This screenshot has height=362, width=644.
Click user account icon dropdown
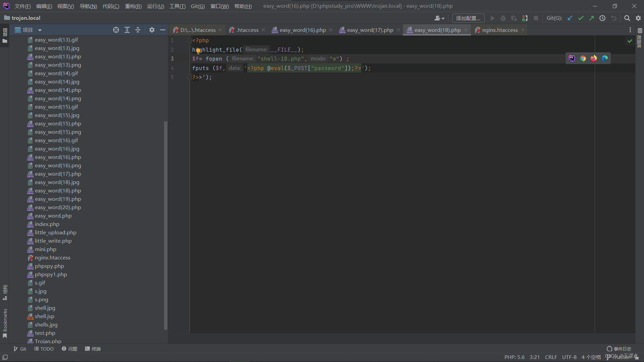point(439,18)
